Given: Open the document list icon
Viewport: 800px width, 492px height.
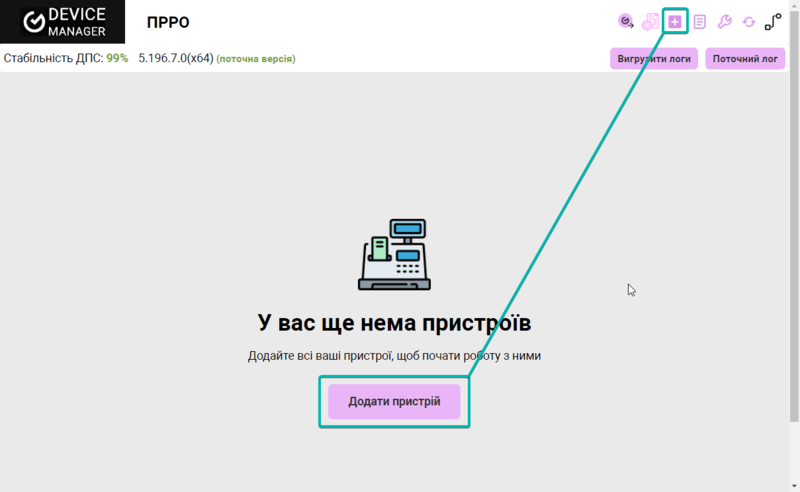Looking at the screenshot, I should 700,21.
